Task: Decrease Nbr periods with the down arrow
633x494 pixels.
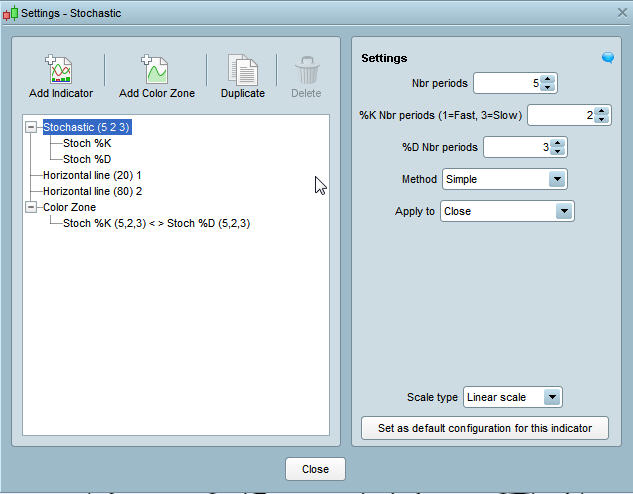Action: pos(547,88)
